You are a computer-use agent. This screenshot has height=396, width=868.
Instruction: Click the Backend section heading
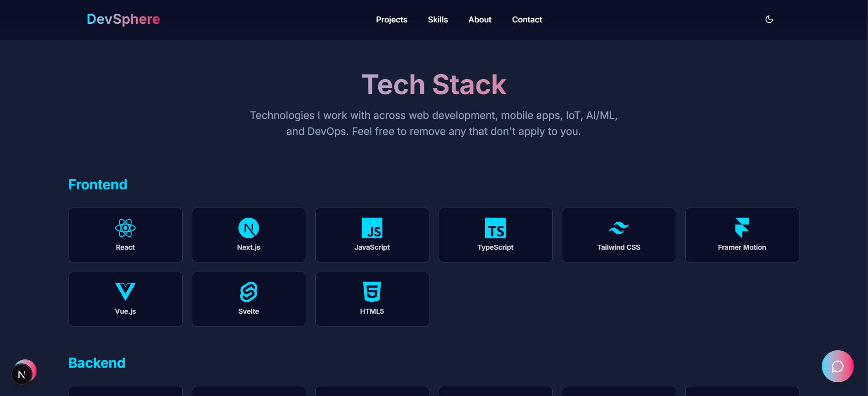pyautogui.click(x=97, y=363)
